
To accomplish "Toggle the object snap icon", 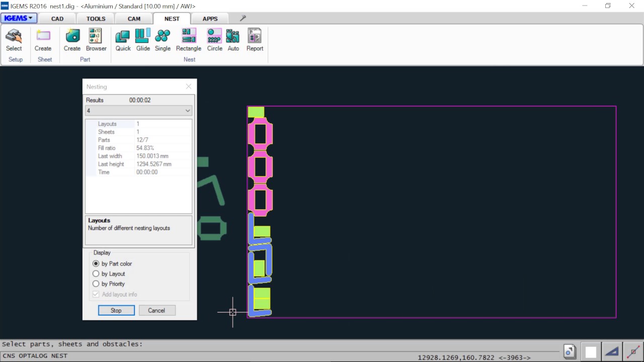I will point(633,351).
